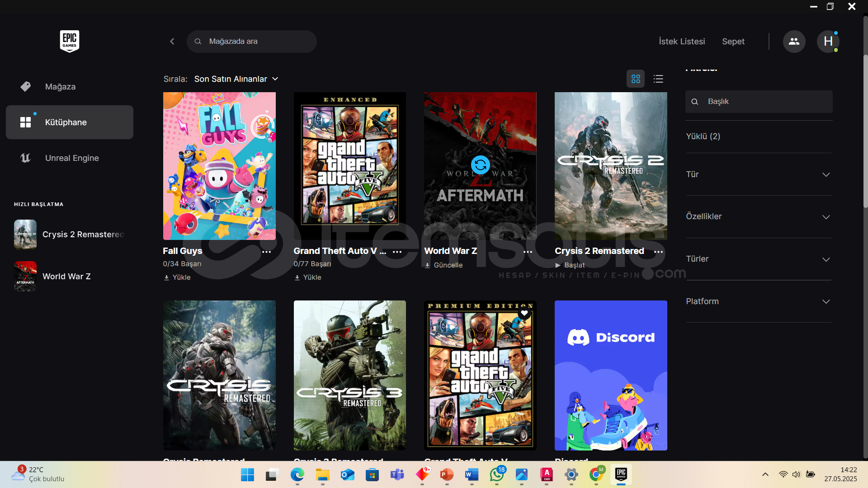The height and width of the screenshot is (488, 868).
Task: Open the friends list icon
Action: tap(794, 42)
